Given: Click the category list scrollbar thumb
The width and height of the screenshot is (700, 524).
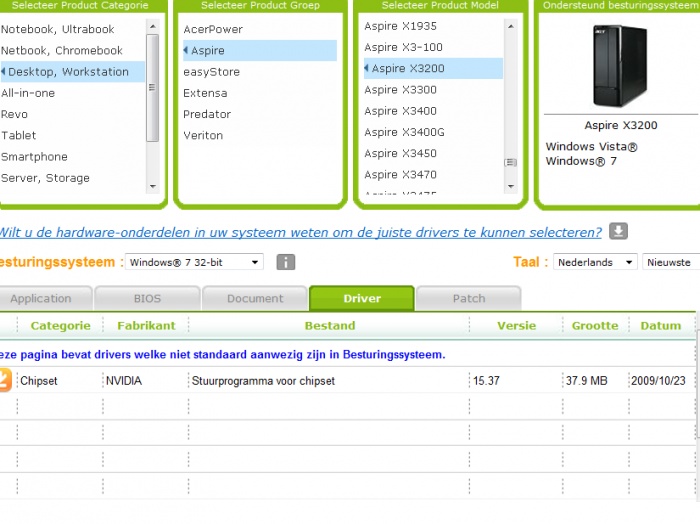Looking at the screenshot, I should (153, 87).
